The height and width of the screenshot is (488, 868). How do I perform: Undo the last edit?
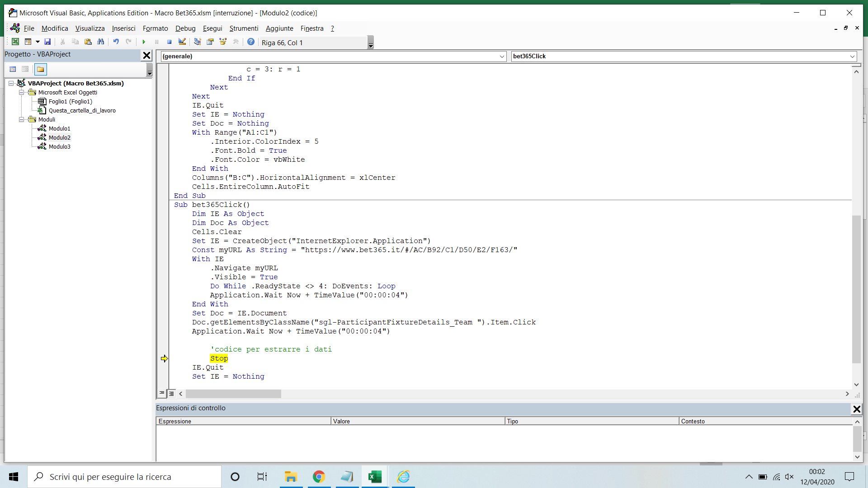point(116,42)
